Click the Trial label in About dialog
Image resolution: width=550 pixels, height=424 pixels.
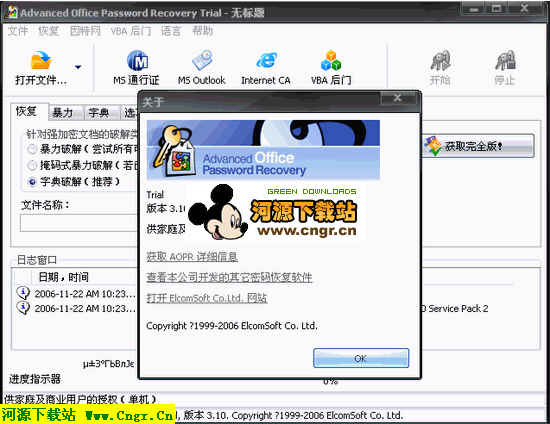point(155,195)
